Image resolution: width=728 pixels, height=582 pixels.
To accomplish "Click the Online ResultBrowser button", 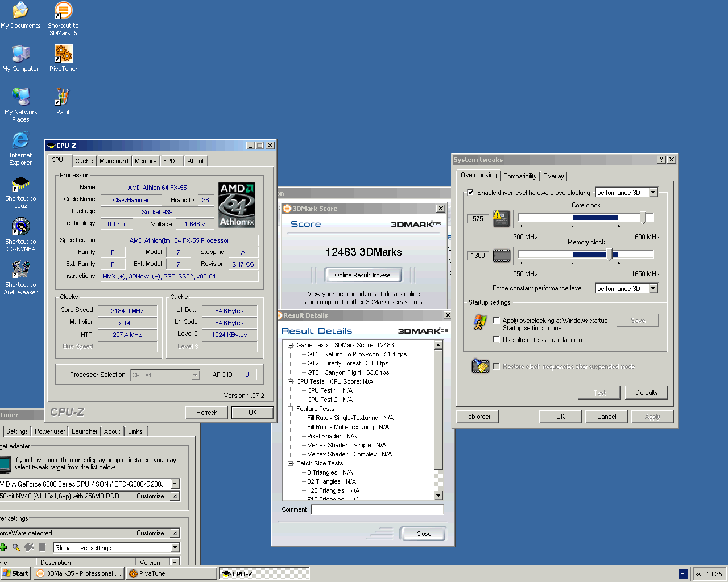I will point(363,275).
